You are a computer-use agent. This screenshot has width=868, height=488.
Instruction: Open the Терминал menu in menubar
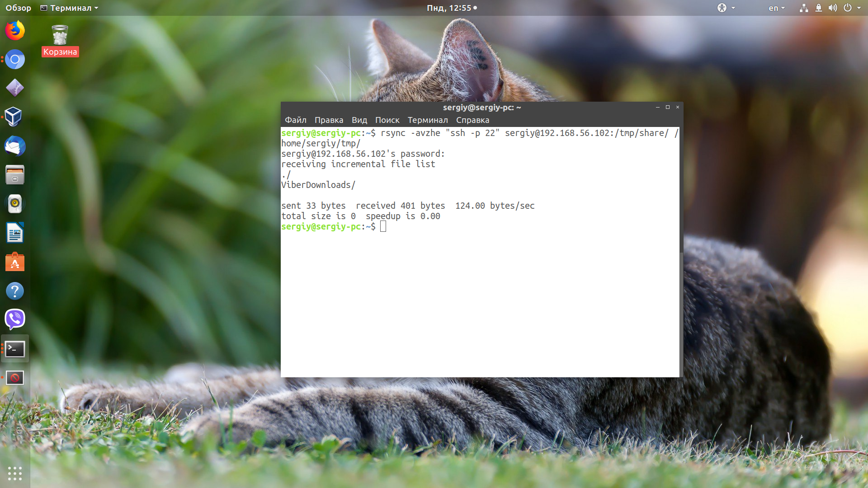pos(428,120)
